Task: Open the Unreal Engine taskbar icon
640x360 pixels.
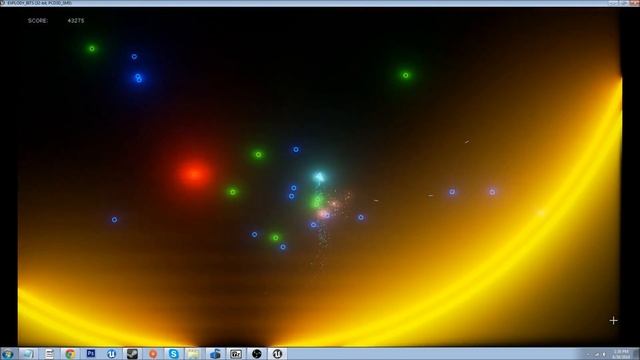Action: (277, 354)
